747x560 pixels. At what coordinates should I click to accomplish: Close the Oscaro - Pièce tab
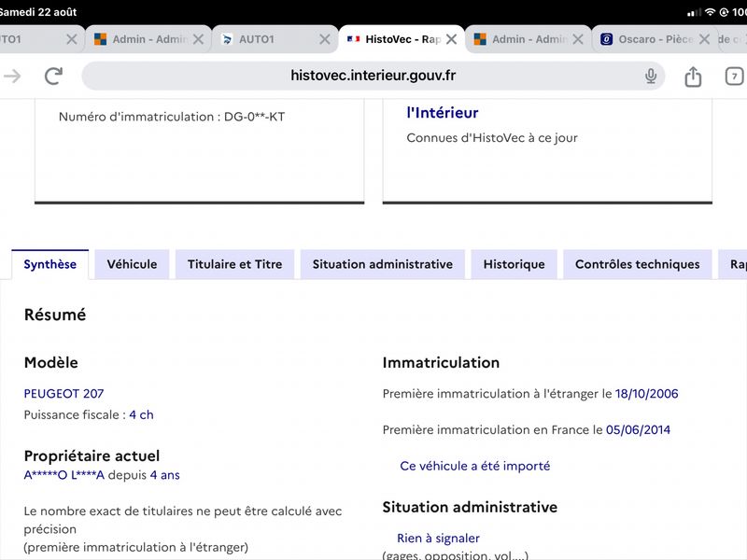point(704,39)
